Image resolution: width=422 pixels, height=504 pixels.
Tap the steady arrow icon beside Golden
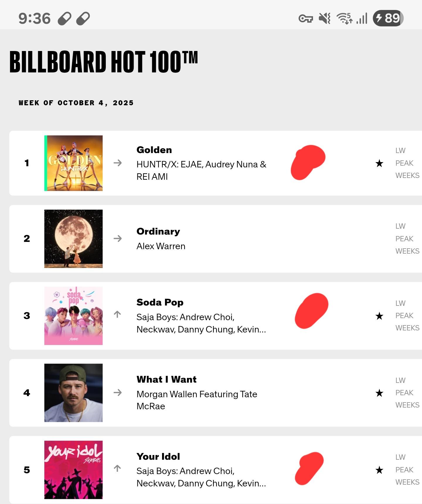tap(118, 163)
